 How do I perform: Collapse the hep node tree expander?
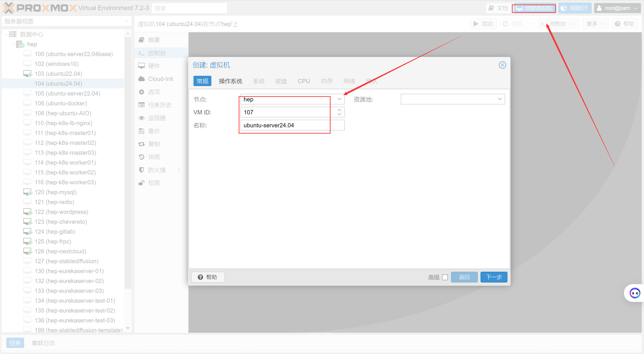pos(13,45)
